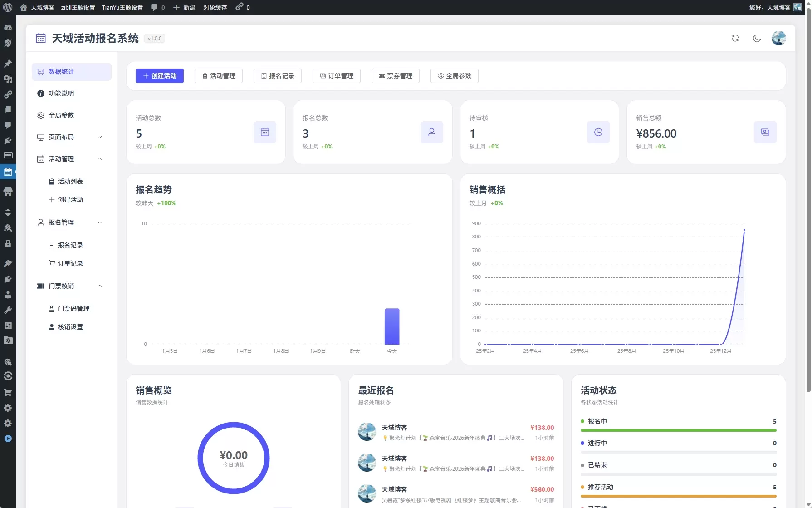Click the clock icon on 待审核 card

[x=598, y=132]
